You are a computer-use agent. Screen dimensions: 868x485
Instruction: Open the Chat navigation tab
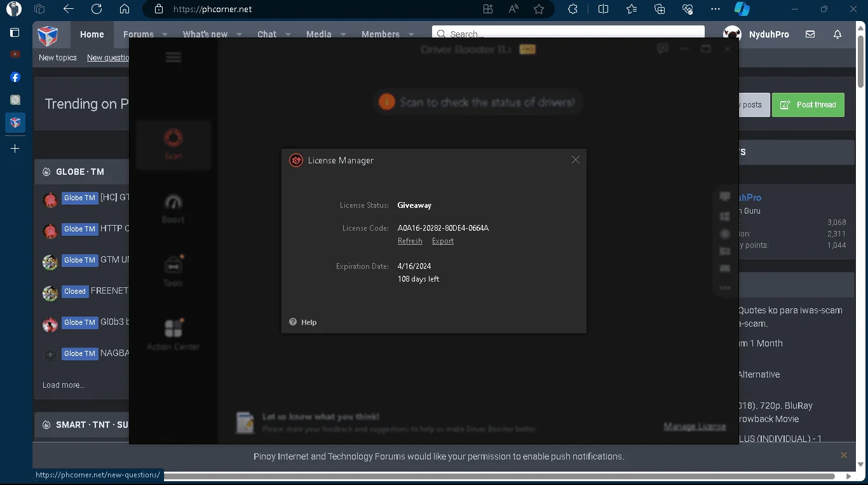coord(267,34)
